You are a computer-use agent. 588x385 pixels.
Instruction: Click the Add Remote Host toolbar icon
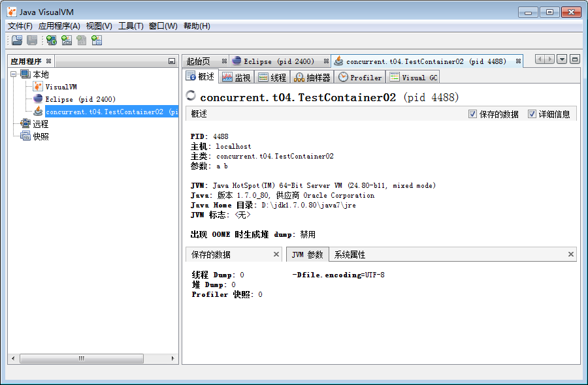[x=52, y=40]
